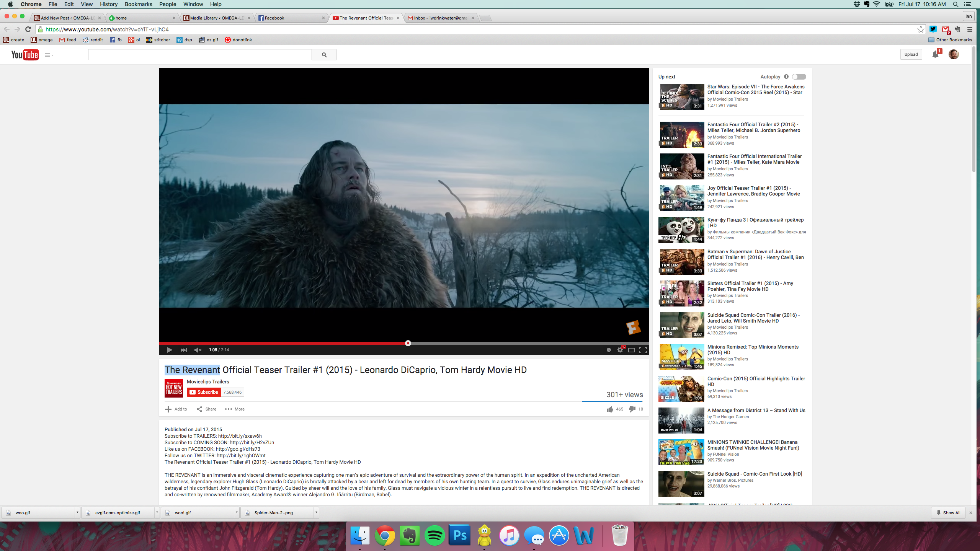Close the downloads bar
The height and width of the screenshot is (551, 980).
970,513
